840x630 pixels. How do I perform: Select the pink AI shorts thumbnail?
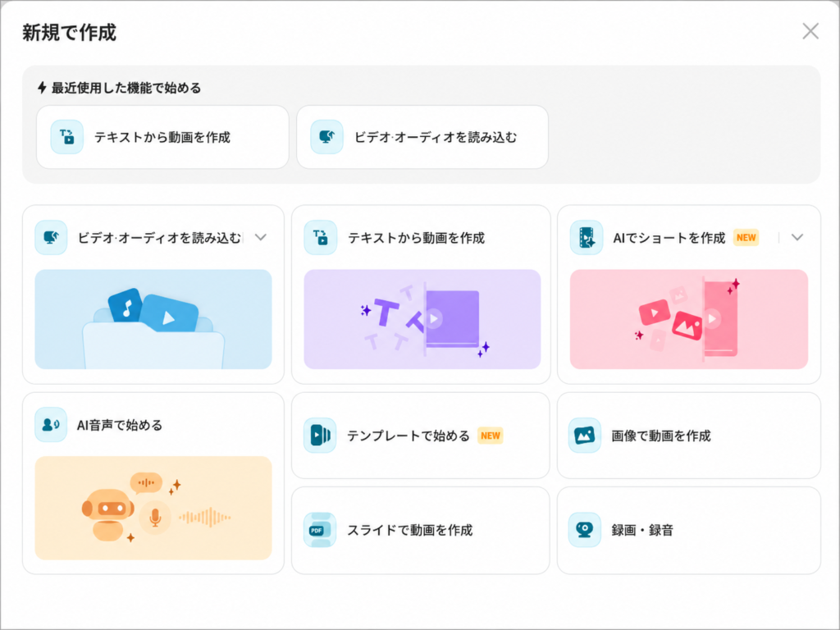(x=689, y=319)
